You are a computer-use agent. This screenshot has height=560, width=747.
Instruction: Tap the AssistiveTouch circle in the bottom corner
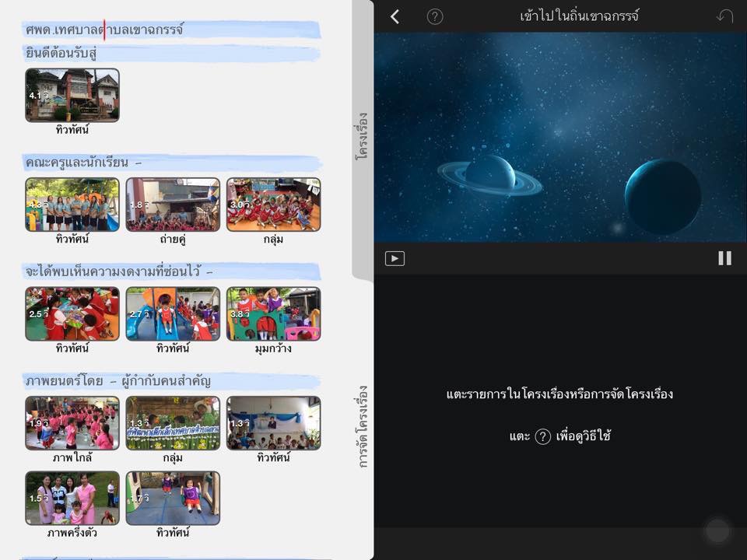coord(717,530)
